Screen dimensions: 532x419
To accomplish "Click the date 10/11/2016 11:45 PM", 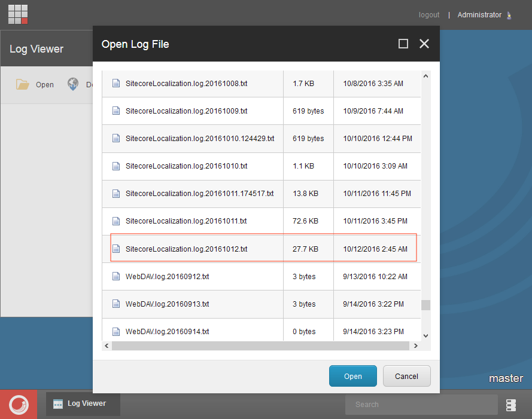I will (x=377, y=194).
